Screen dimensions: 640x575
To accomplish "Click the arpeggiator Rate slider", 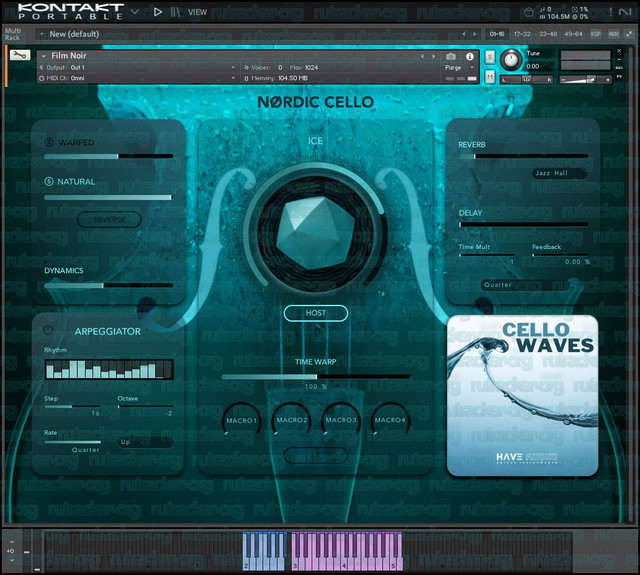I will [x=72, y=442].
